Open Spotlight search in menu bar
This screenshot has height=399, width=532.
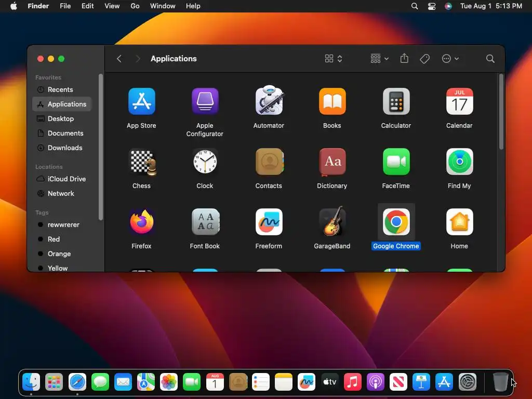point(415,6)
